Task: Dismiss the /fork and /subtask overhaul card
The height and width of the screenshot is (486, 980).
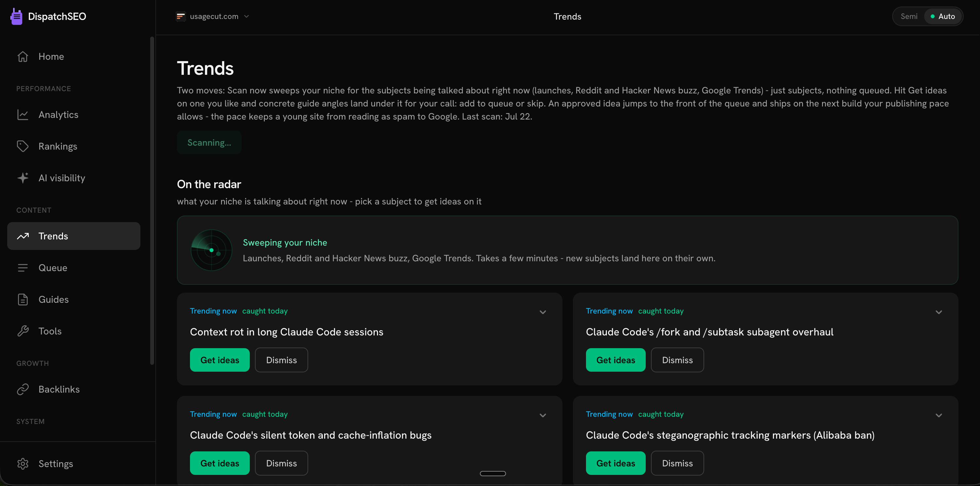Action: click(677, 360)
